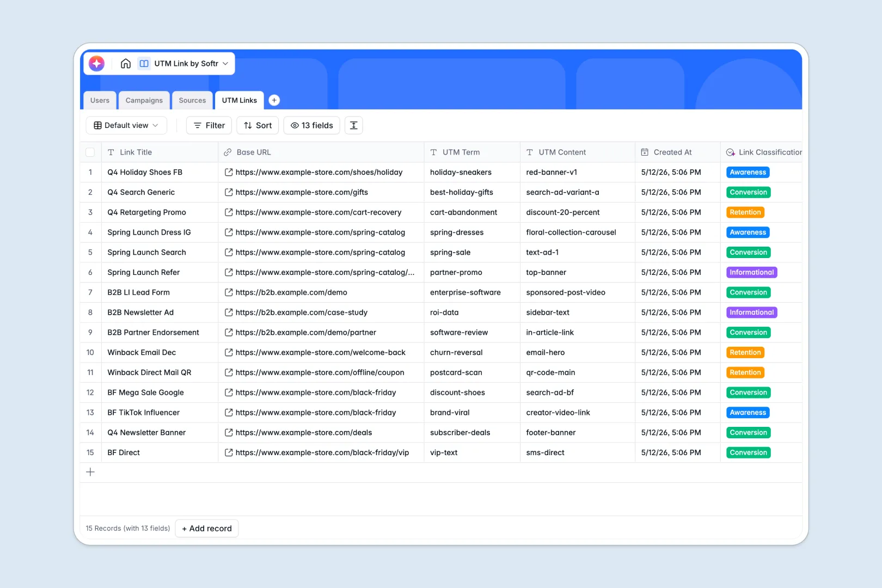Click Retention tag in Q4 Retargeting Promo row
This screenshot has height=588, width=882.
point(745,212)
